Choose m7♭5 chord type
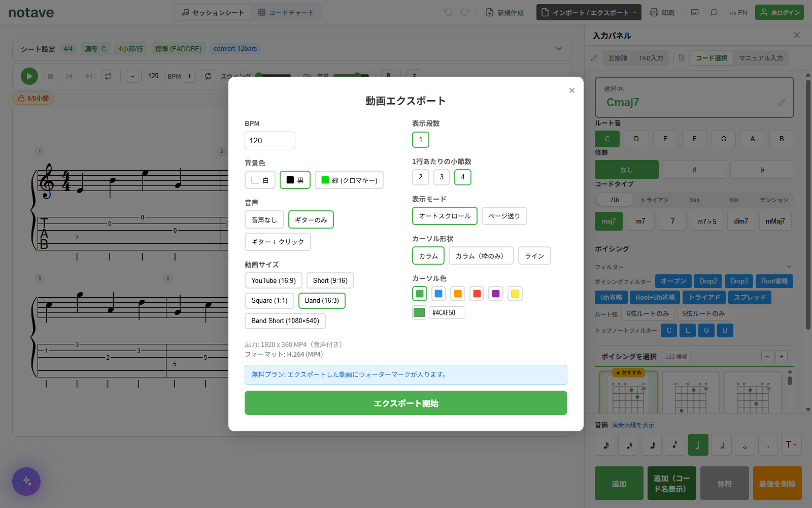This screenshot has width=812, height=508. pyautogui.click(x=707, y=221)
